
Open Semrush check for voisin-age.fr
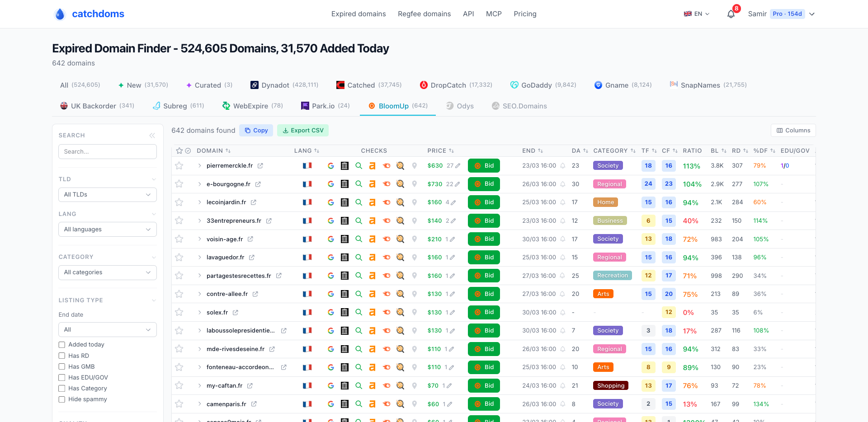387,239
